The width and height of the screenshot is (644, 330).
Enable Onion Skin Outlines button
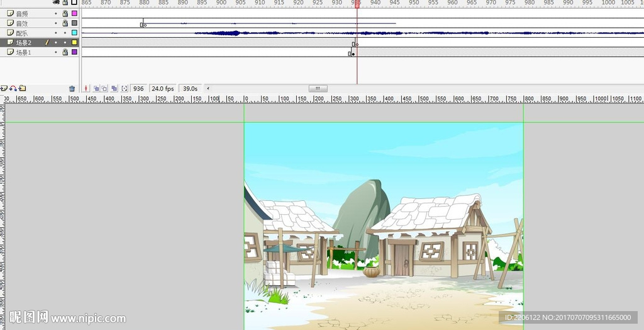click(104, 88)
